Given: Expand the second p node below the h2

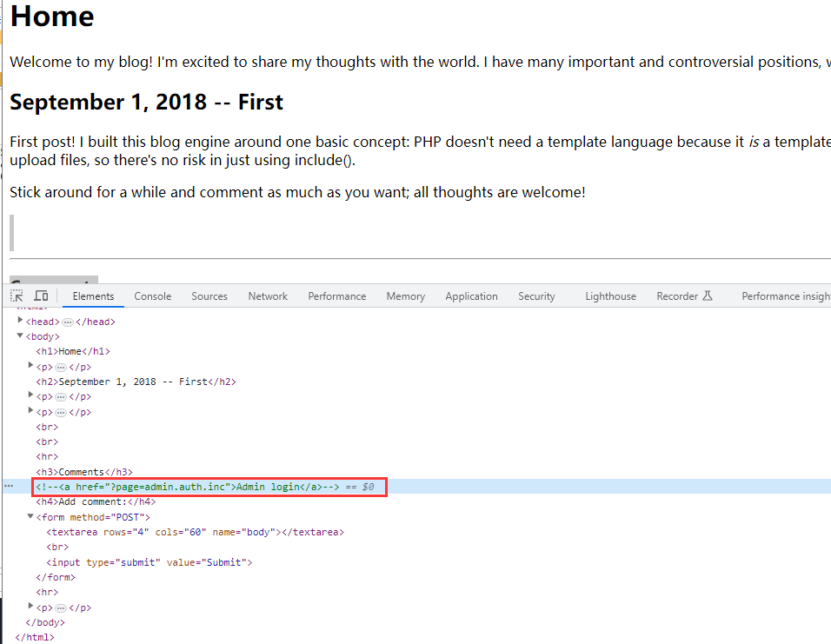Looking at the screenshot, I should [30, 411].
